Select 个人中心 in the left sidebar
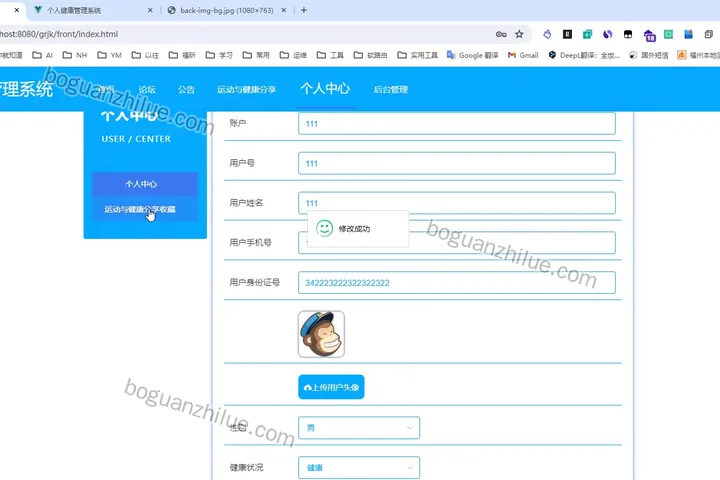 coord(145,184)
